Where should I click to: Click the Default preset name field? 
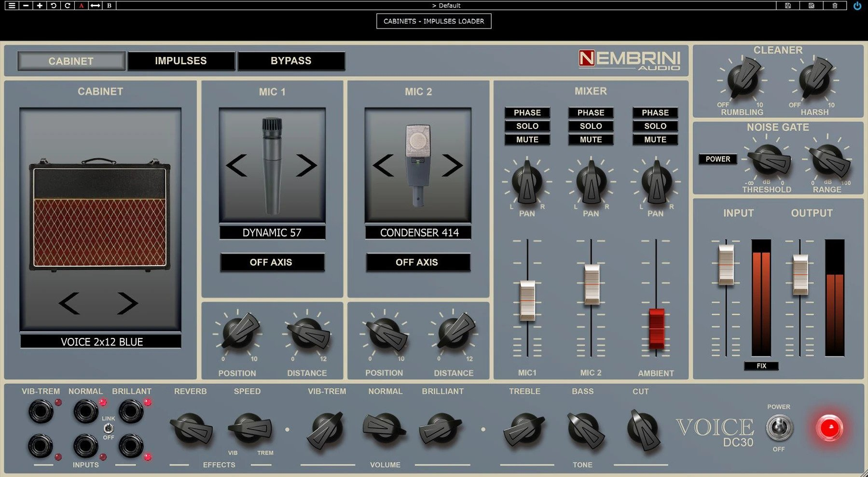(x=446, y=5)
